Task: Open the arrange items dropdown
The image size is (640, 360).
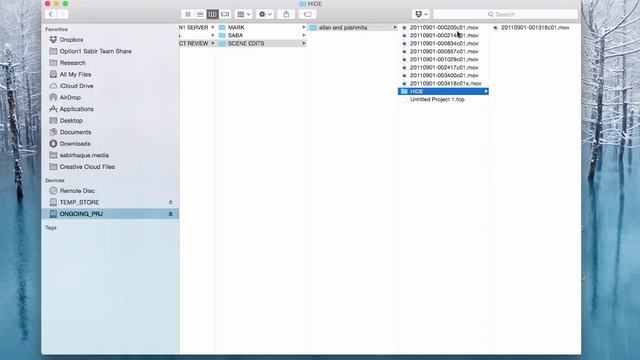Action: coord(244,14)
